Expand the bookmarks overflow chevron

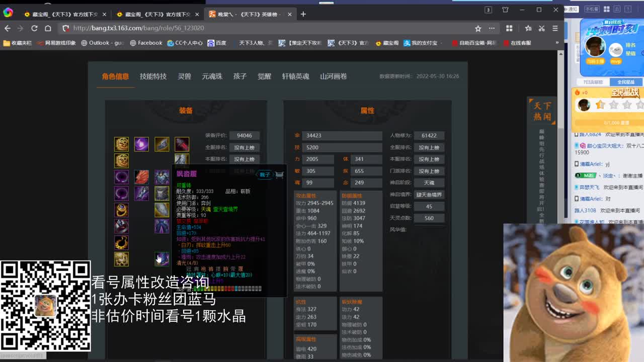point(556,43)
